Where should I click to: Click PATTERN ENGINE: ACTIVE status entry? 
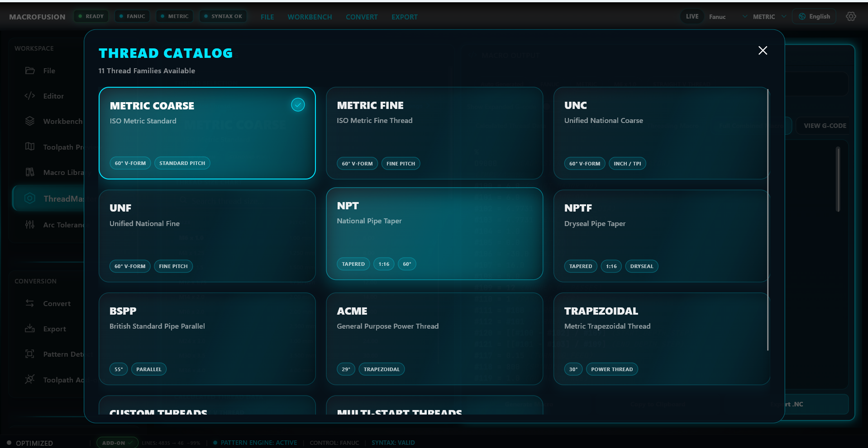click(x=255, y=443)
